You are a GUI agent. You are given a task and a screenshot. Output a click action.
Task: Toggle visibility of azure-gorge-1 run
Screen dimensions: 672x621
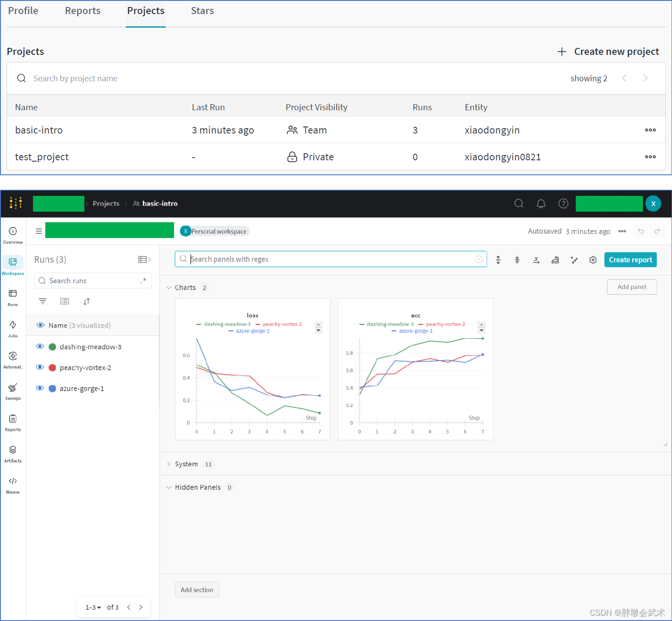(x=40, y=388)
